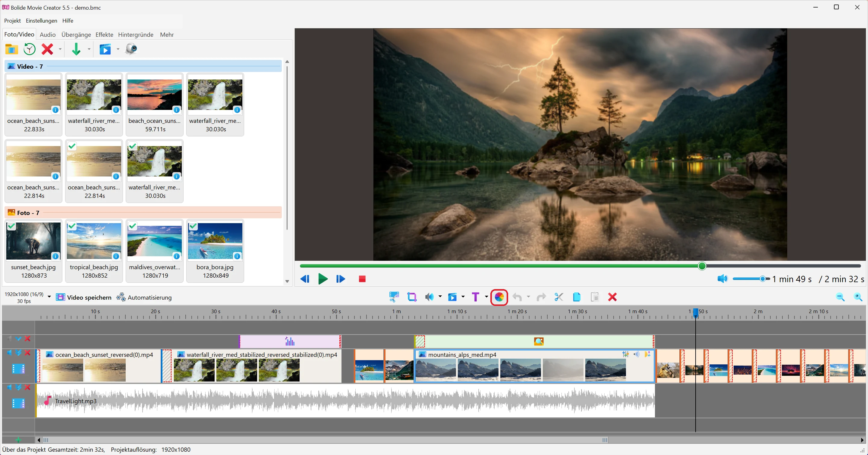Open dropdown next to audio speaker tool
Screen dimensions: 868x455
click(x=440, y=297)
